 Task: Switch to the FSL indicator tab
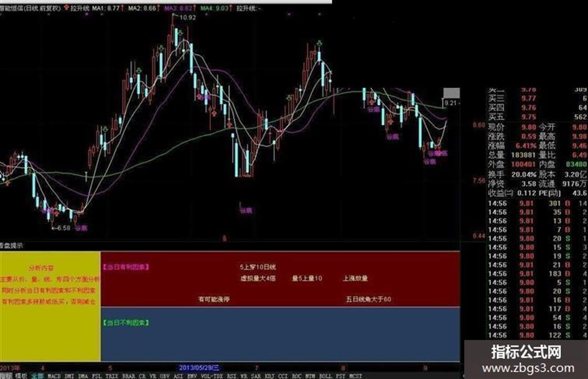click(x=96, y=376)
